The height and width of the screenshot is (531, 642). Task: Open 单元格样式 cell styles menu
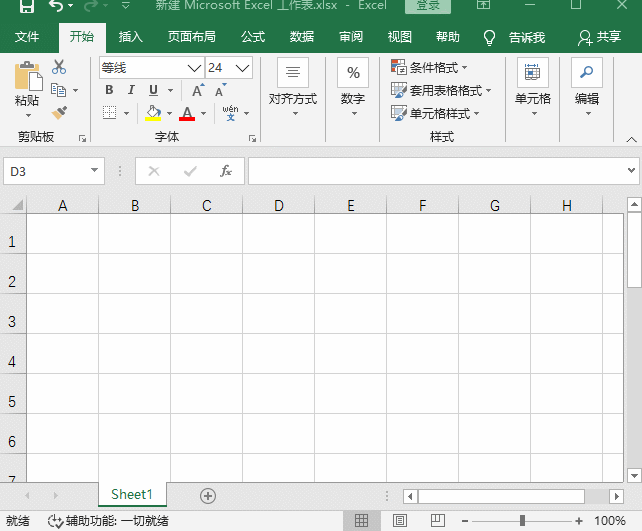tap(435, 113)
